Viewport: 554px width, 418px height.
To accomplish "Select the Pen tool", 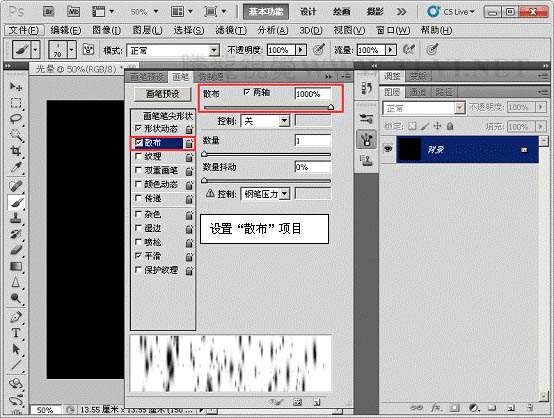I will 16,317.
